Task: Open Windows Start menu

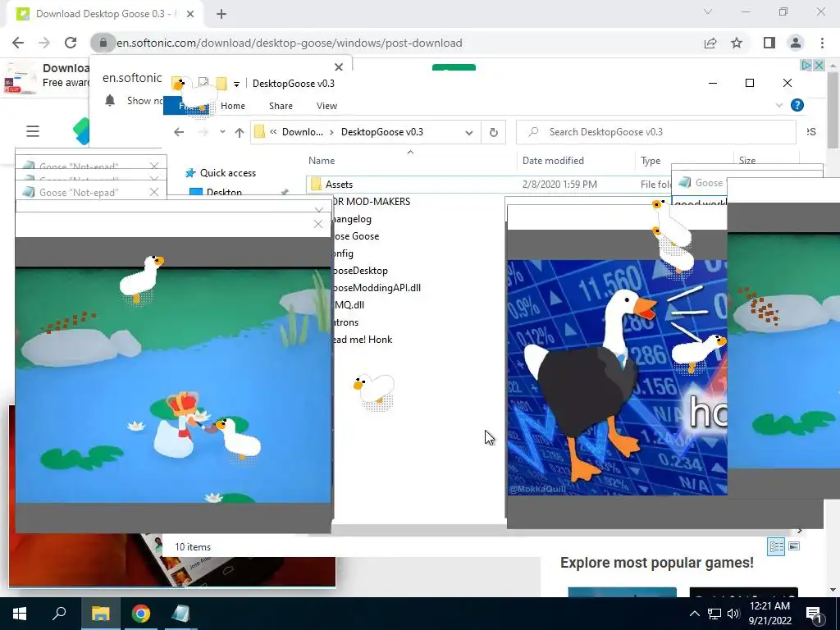Action: (x=20, y=614)
